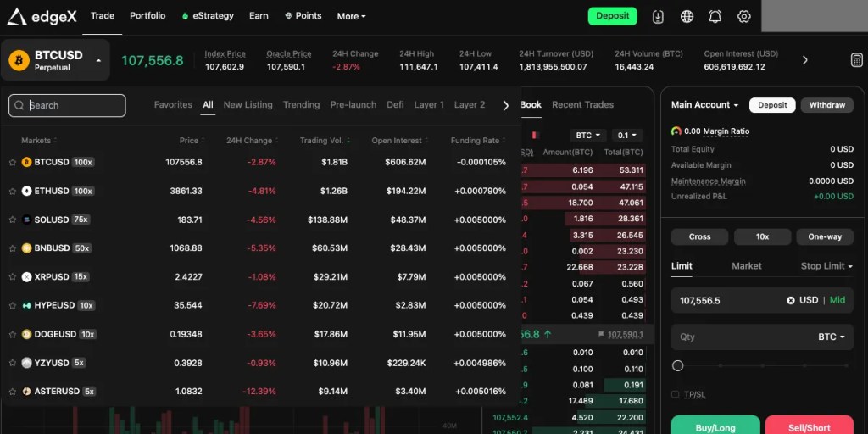Click the edgeX logo
This screenshot has height=434, width=868.
[42, 17]
